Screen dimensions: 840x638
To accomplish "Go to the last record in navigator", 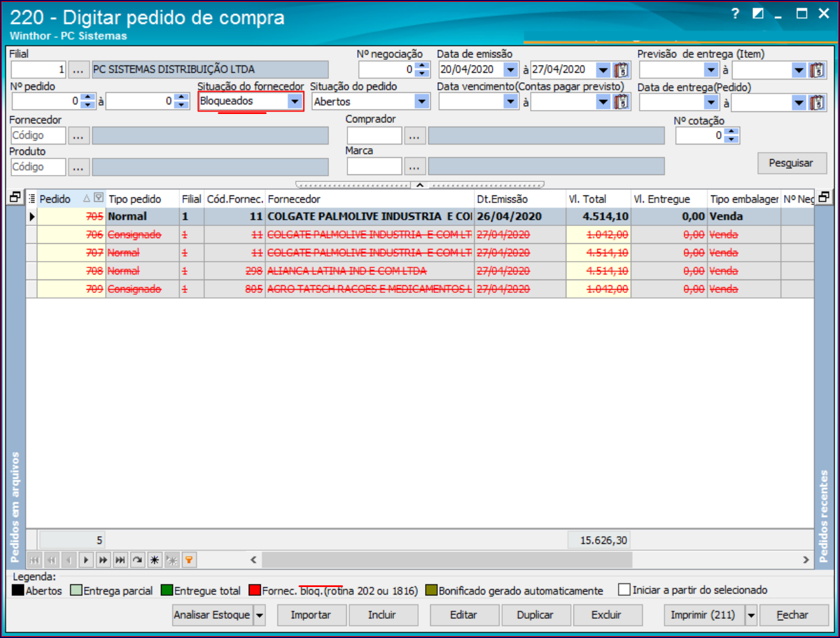I will [x=120, y=560].
